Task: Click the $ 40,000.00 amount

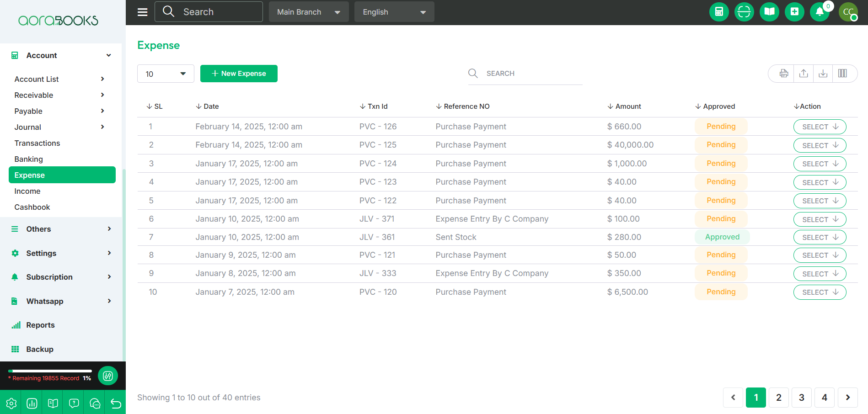Action: pos(630,145)
